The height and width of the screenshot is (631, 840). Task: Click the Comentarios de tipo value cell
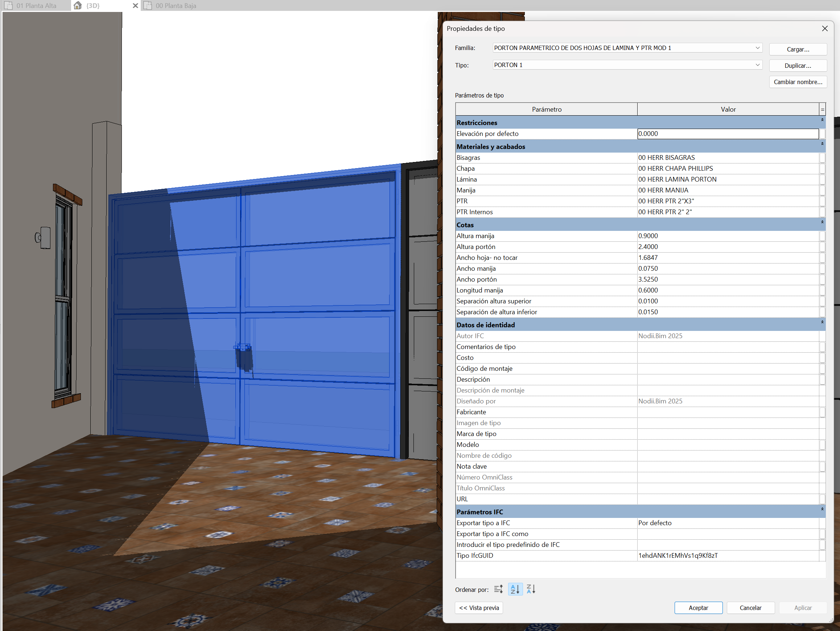pos(728,347)
